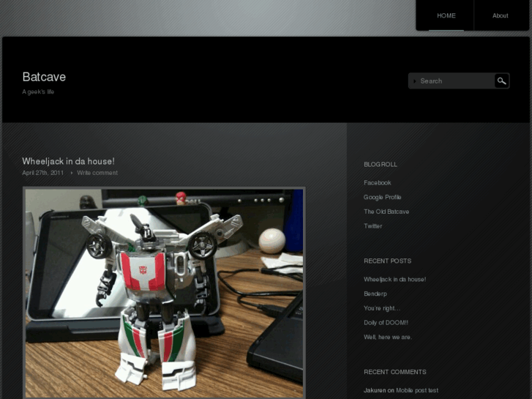
Task: Open recent post 'Wheeljack in da house!' in sidebar
Action: pyautogui.click(x=395, y=279)
